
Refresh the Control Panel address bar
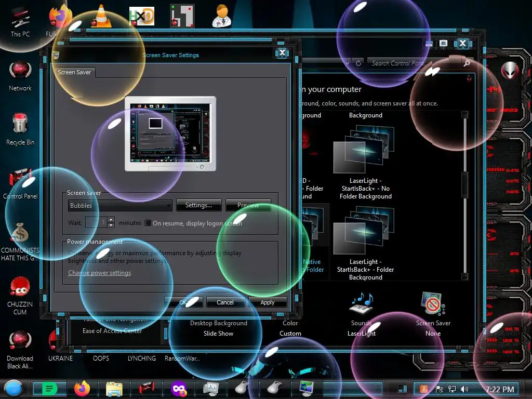click(358, 63)
